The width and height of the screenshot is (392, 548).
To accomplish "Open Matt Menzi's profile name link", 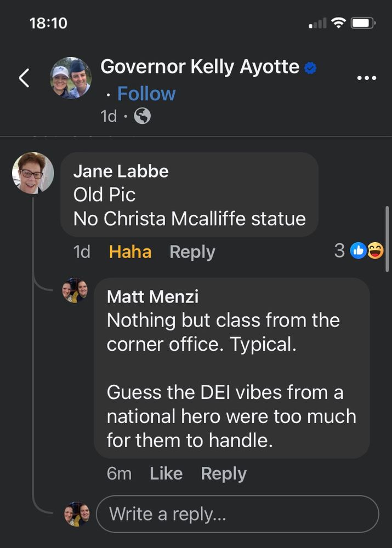I will tap(152, 296).
